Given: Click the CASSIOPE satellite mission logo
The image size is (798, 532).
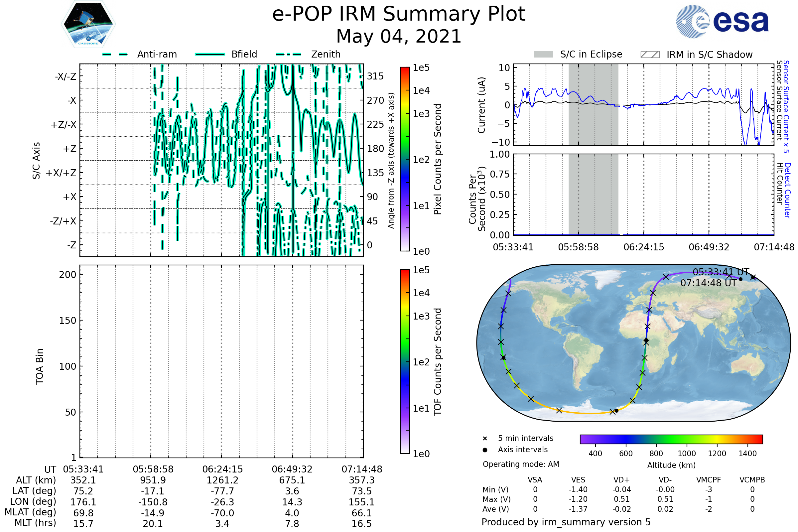Looking at the screenshot, I should pyautogui.click(x=88, y=24).
